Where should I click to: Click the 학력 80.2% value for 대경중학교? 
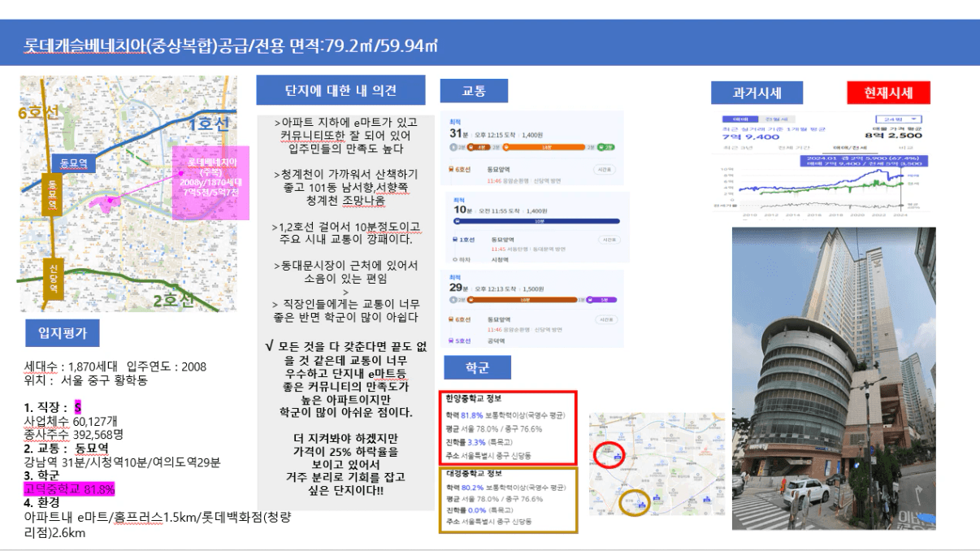[472, 487]
